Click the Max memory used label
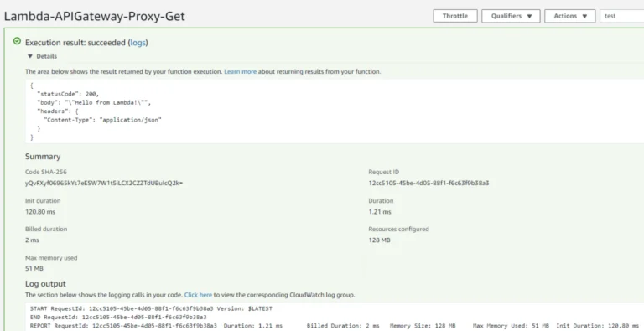 click(x=51, y=258)
